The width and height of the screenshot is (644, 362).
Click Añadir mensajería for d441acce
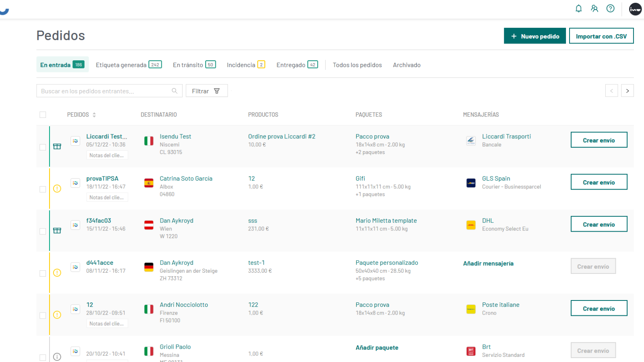pyautogui.click(x=488, y=263)
